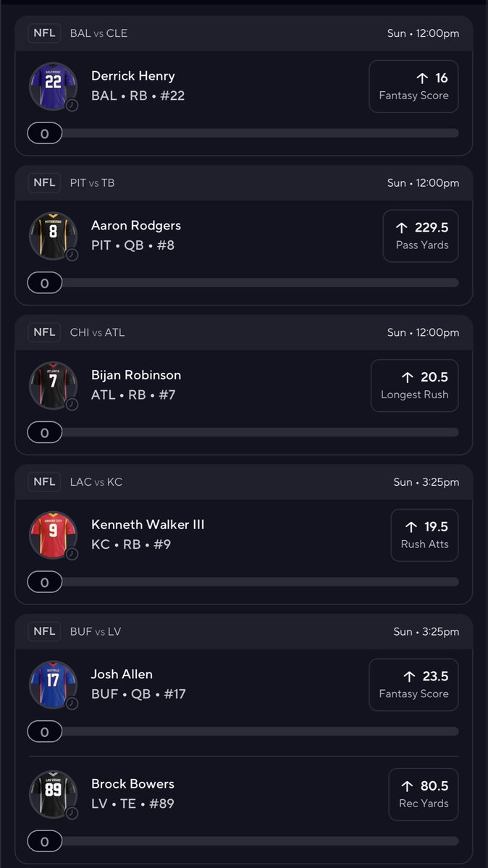488x868 pixels.
Task: Click NFL tag on BAL vs CLE header
Action: 44,33
